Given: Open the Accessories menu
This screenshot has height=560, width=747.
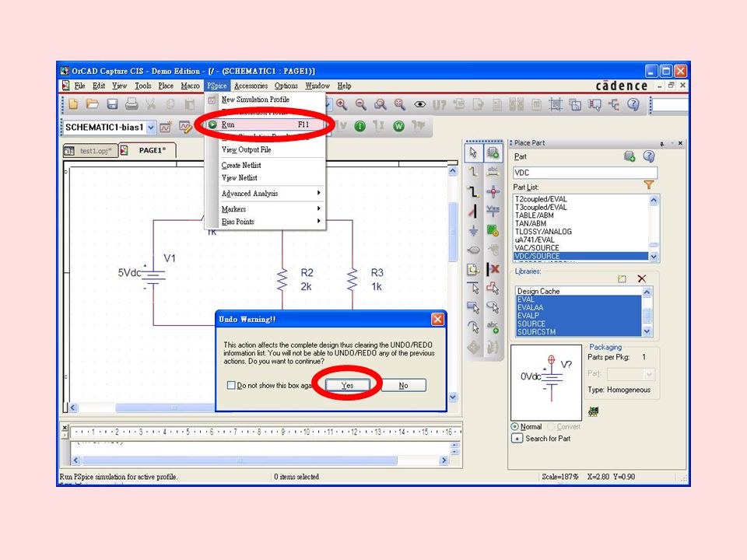Looking at the screenshot, I should click(251, 86).
